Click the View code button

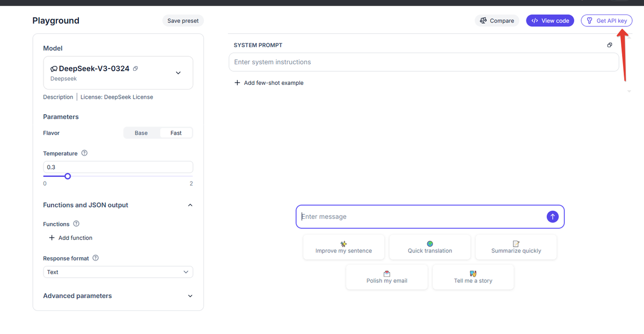click(x=550, y=21)
